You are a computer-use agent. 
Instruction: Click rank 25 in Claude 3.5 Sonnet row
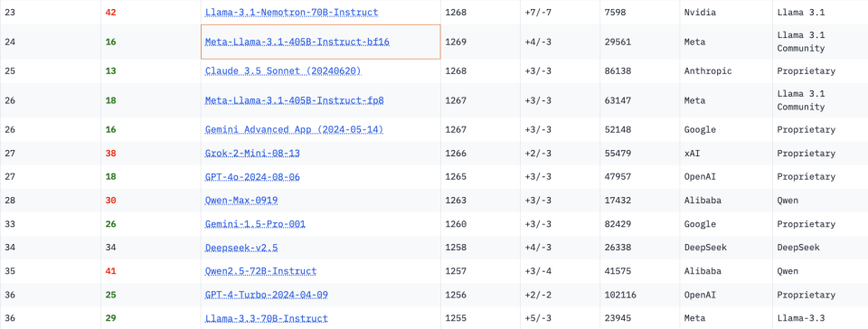pos(10,70)
